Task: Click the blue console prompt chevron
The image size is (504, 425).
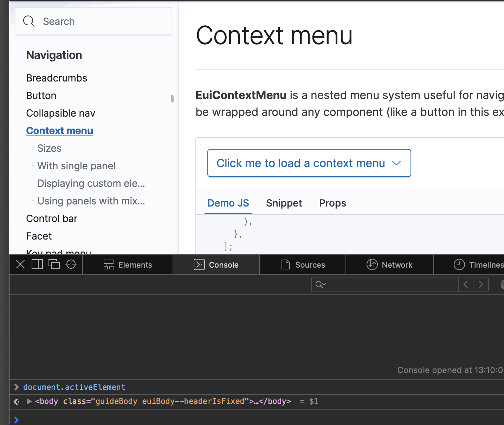Action: click(x=16, y=420)
